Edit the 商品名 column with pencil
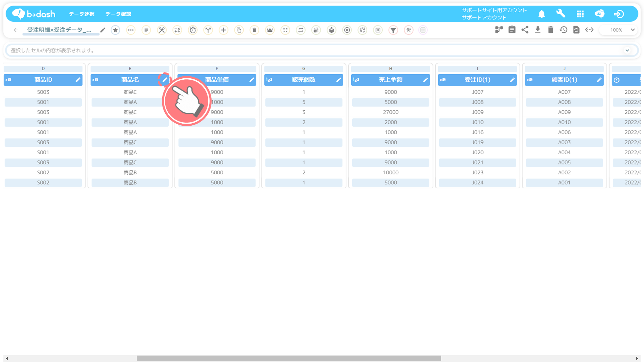This screenshot has width=644, height=362. pyautogui.click(x=165, y=80)
